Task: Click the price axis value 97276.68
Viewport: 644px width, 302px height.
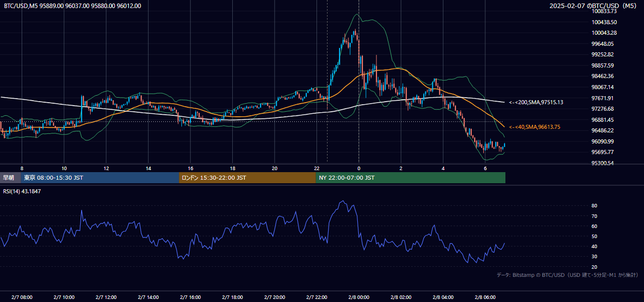Action: (x=603, y=109)
